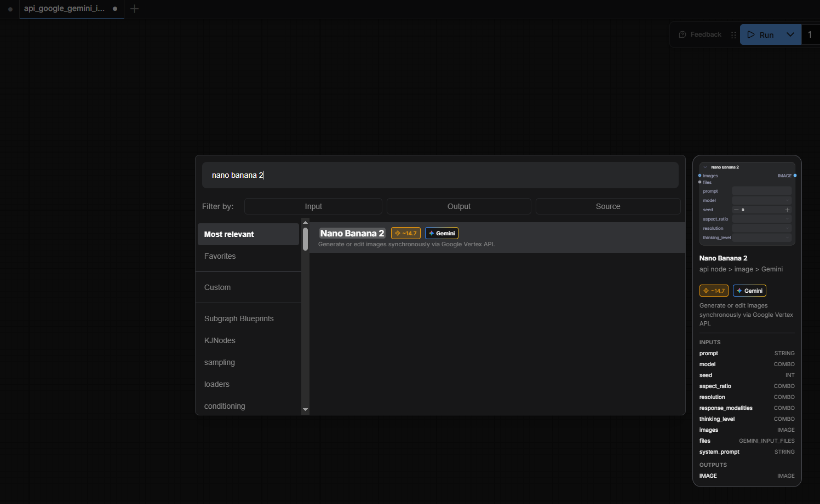Click the model COMBO row under INPUTS

point(747,364)
